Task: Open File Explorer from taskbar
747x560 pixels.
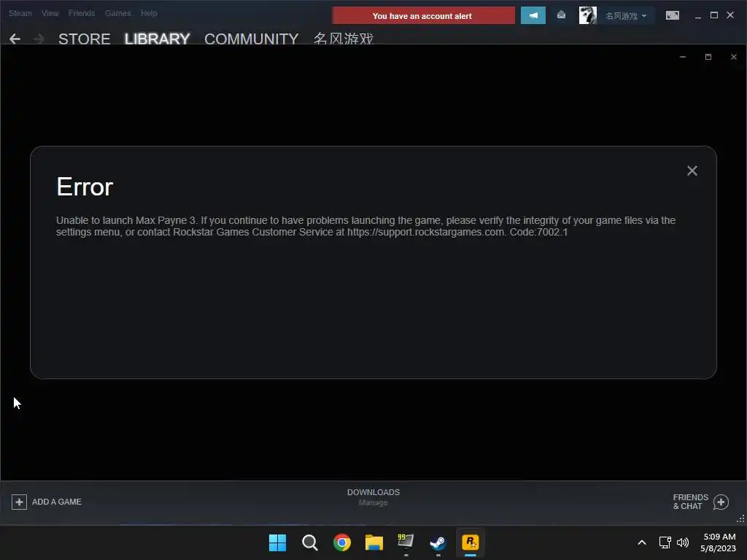Action: click(x=374, y=542)
